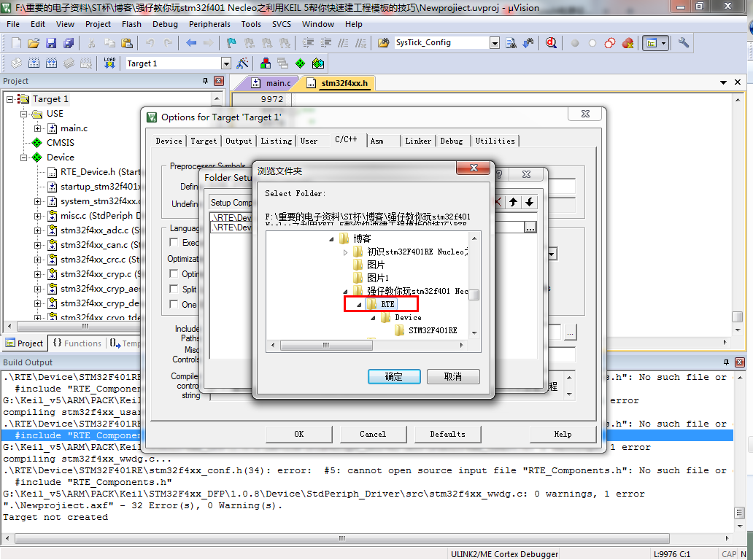Click the Defaults button
The width and height of the screenshot is (753, 560).
pos(447,435)
